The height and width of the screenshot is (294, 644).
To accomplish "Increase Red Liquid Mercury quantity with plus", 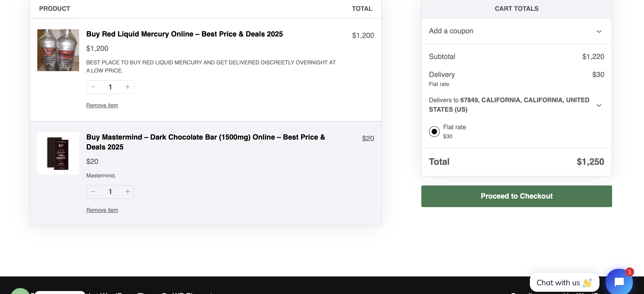I will [x=127, y=87].
